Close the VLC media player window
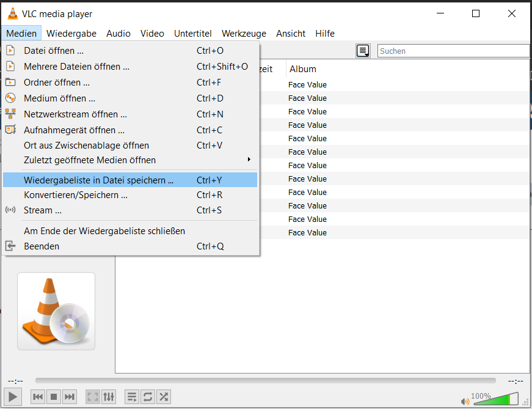Viewport: 532px width, 409px height. 512,13
